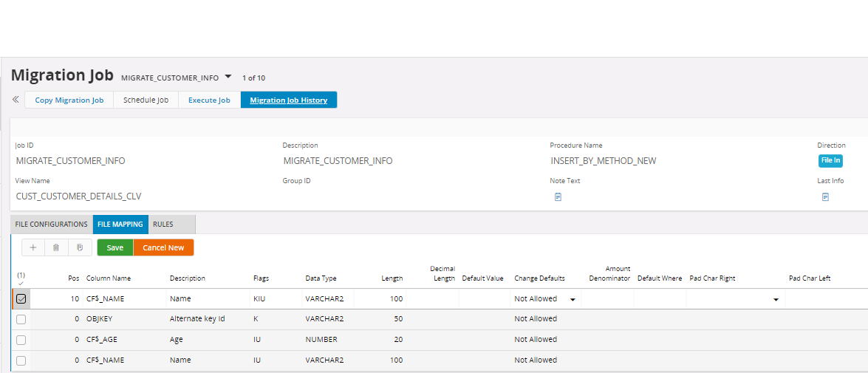Expand the Change Defaults dropdown arrow

coord(573,299)
